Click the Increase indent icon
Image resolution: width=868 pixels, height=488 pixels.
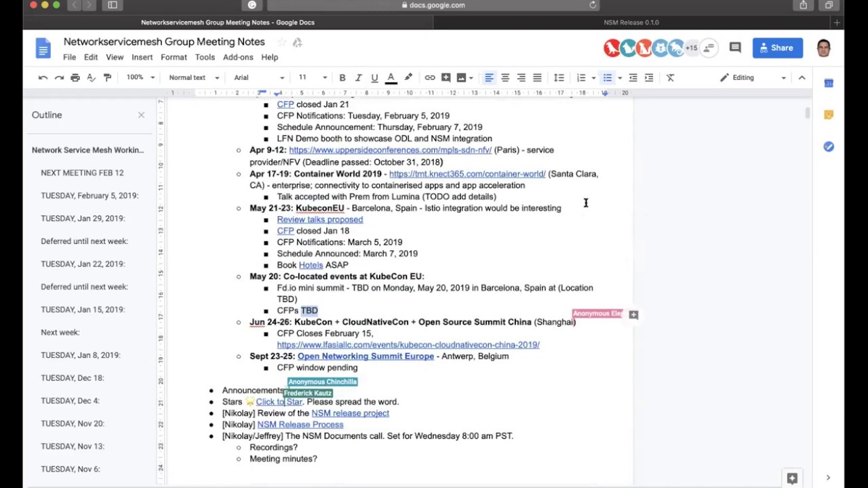[649, 77]
